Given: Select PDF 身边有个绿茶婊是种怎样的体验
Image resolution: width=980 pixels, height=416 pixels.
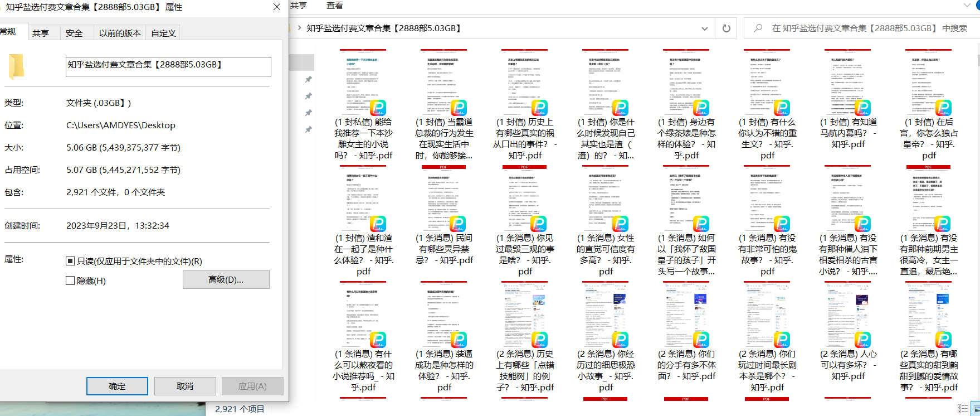Looking at the screenshot, I should (x=686, y=105).
